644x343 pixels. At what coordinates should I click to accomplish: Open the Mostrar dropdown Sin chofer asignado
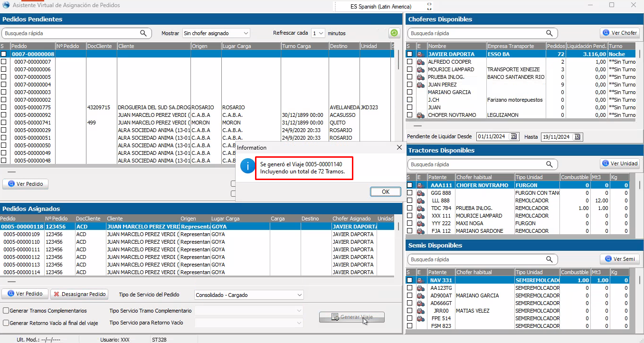216,33
